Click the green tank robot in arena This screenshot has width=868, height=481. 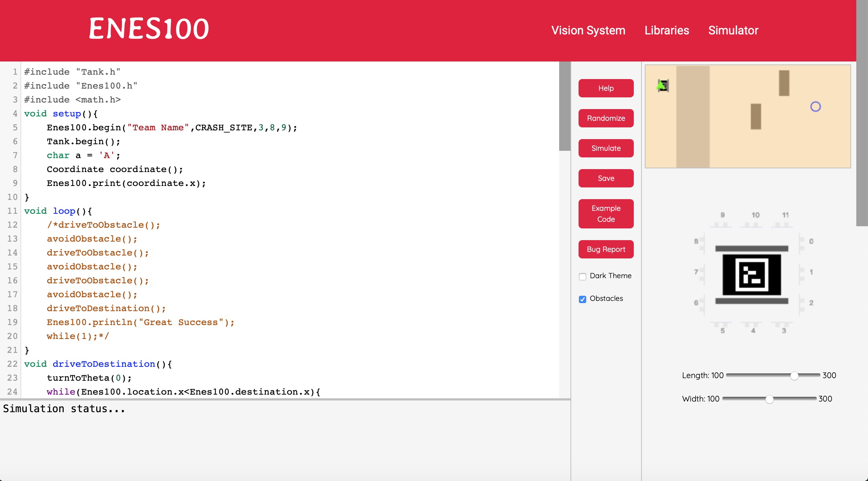pyautogui.click(x=663, y=86)
